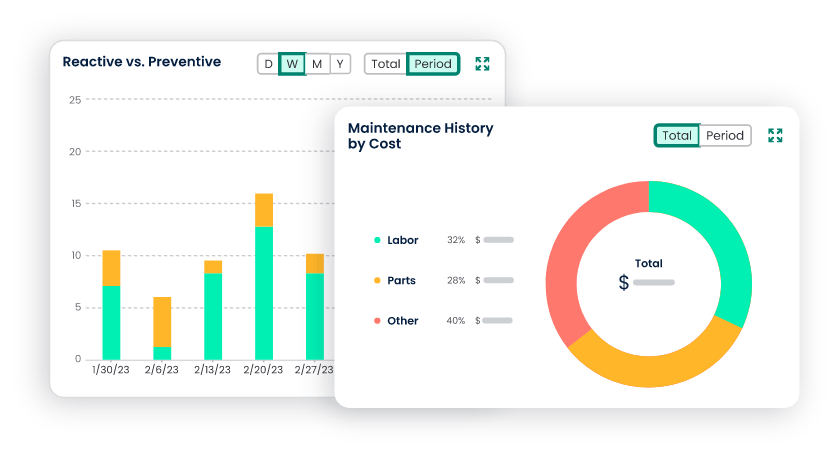Image resolution: width=840 pixels, height=458 pixels.
Task: Click the 2/6/23 bar in chart
Action: pyautogui.click(x=162, y=328)
